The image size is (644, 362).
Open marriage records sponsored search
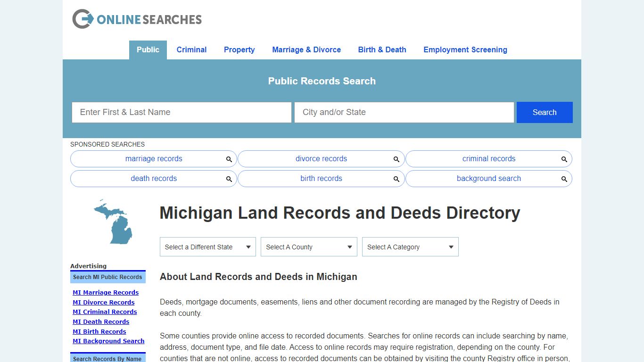coord(154,159)
